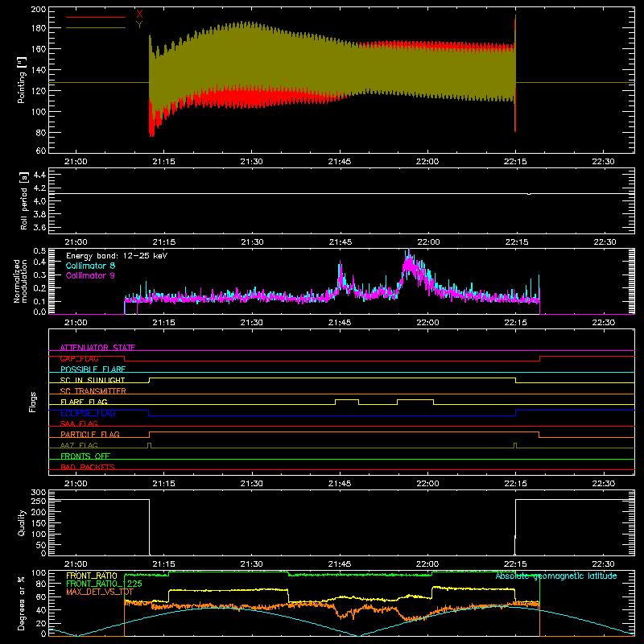Click the 22:00 tick under modulation panel
The width and height of the screenshot is (644, 644).
click(x=427, y=323)
